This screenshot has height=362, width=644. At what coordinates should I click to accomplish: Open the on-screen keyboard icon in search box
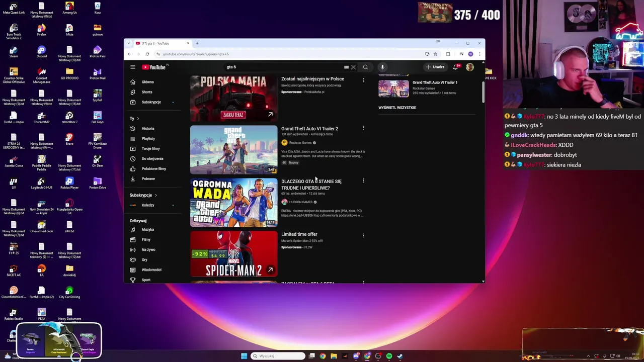pyautogui.click(x=346, y=67)
